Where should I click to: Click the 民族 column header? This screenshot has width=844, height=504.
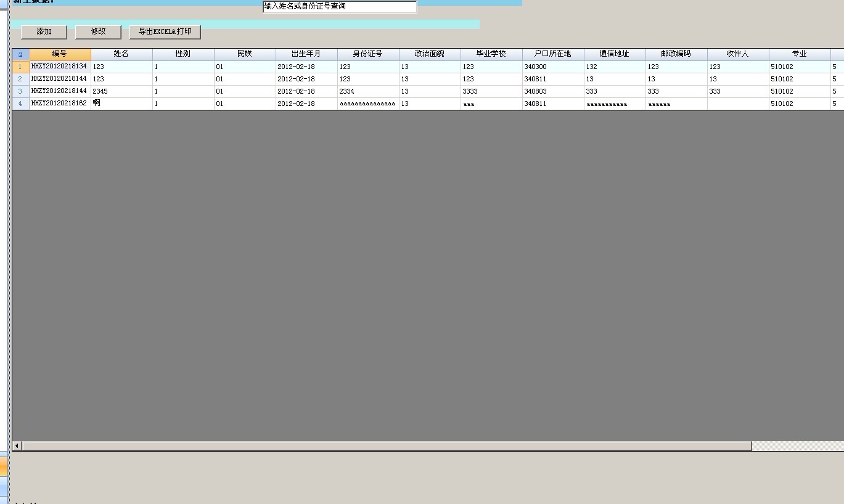245,54
